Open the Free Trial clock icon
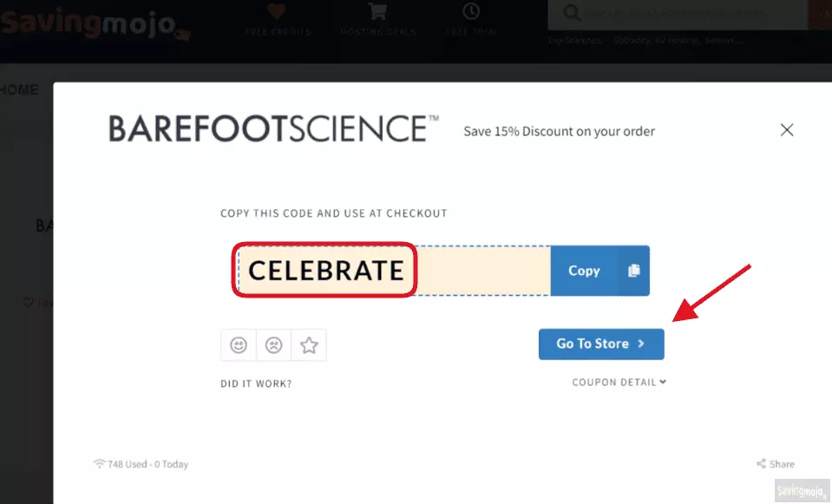Image resolution: width=832 pixels, height=504 pixels. (470, 10)
